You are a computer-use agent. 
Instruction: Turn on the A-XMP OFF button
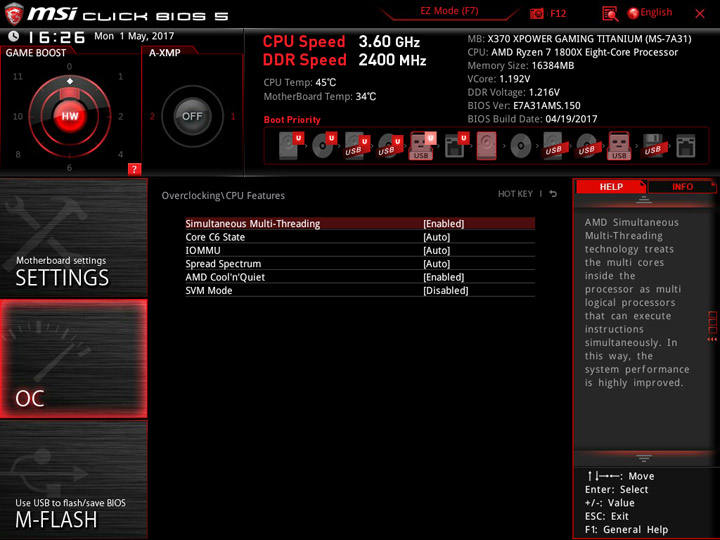(192, 116)
